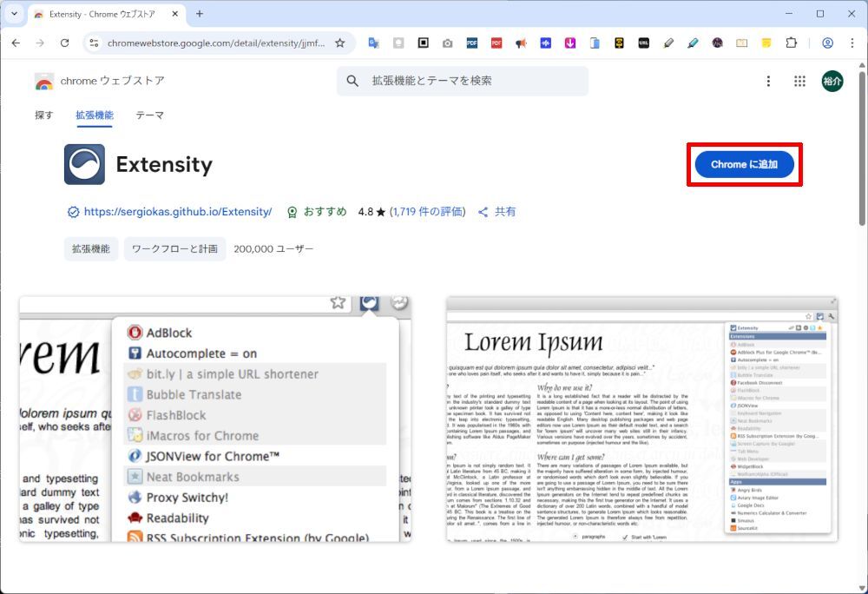
Task: Click the page vertical scrollbar thumb
Action: coord(862,148)
